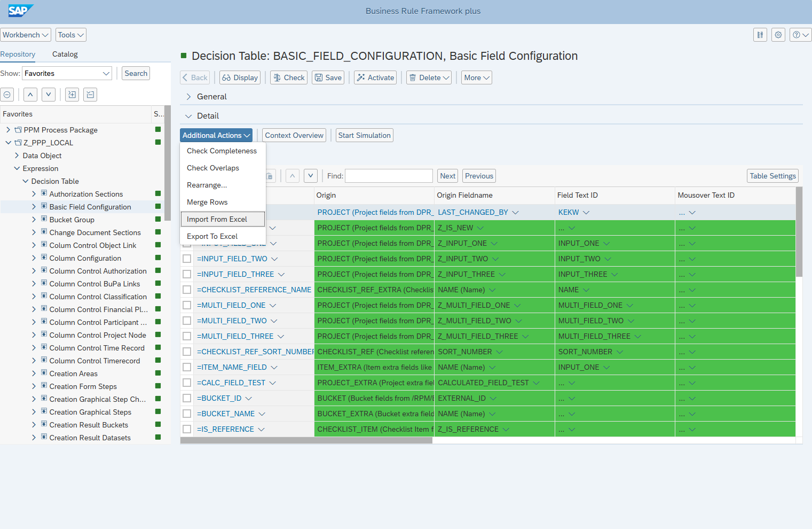Click the up arrow icon in Repository toolbar
Viewport: 812px width, 529px height.
click(x=30, y=95)
